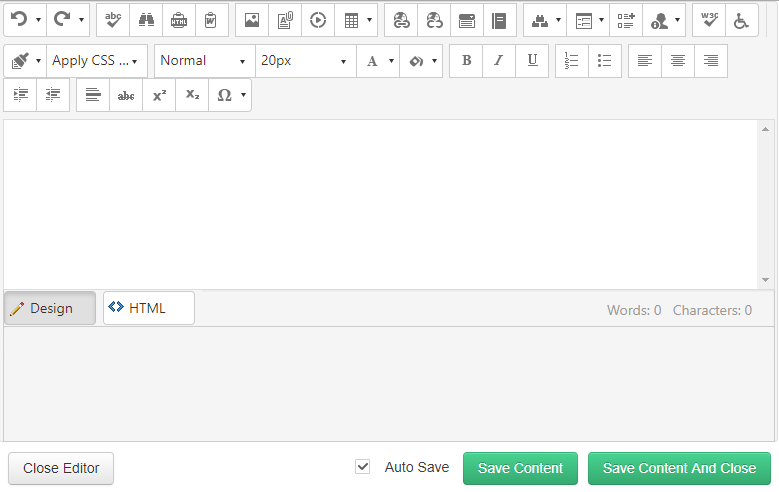This screenshot has width=779, height=492.
Task: Apply superscript formatting
Action: click(x=159, y=95)
